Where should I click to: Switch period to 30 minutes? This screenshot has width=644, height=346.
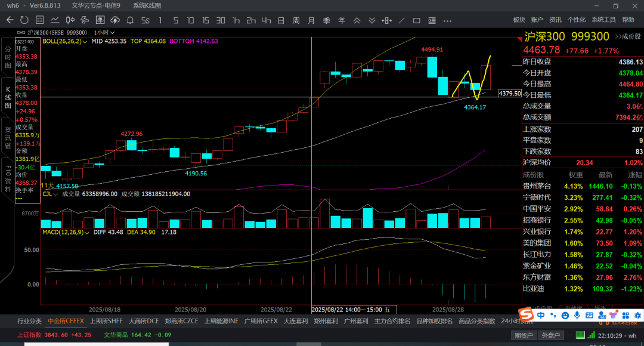click(221, 20)
